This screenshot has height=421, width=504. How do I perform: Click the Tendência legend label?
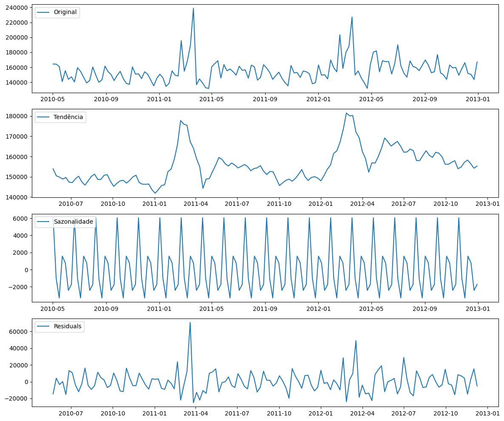(68, 117)
